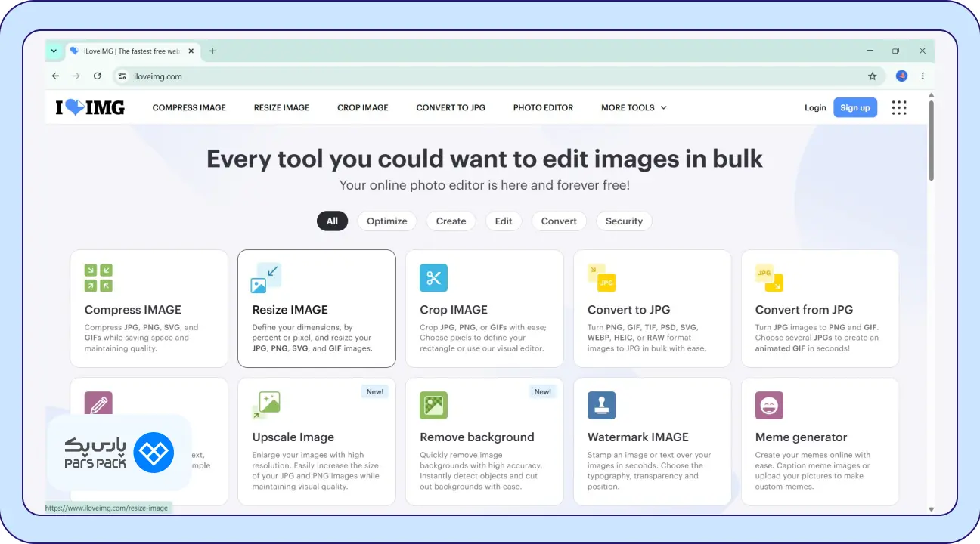Viewport: 980px width, 544px height.
Task: Open the Meme generator title
Action: click(802, 437)
